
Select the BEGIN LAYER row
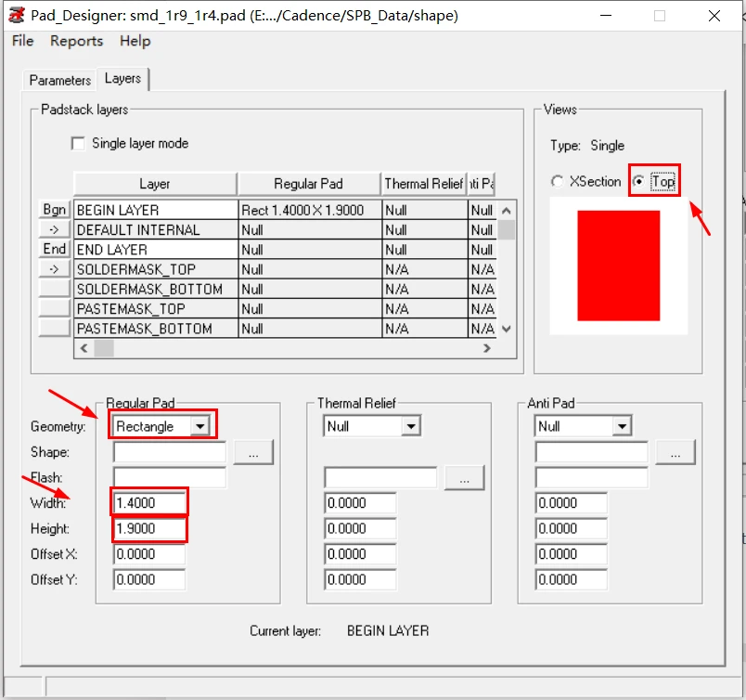[285, 210]
